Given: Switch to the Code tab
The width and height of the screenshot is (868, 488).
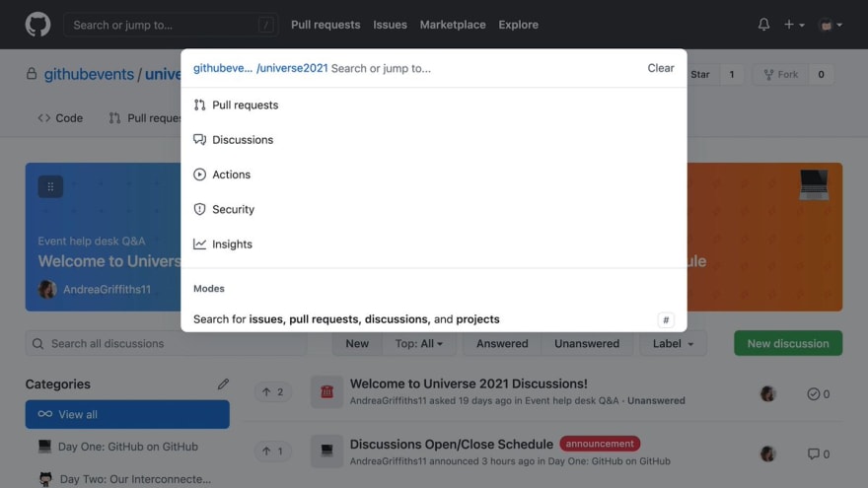Looking at the screenshot, I should click(60, 118).
